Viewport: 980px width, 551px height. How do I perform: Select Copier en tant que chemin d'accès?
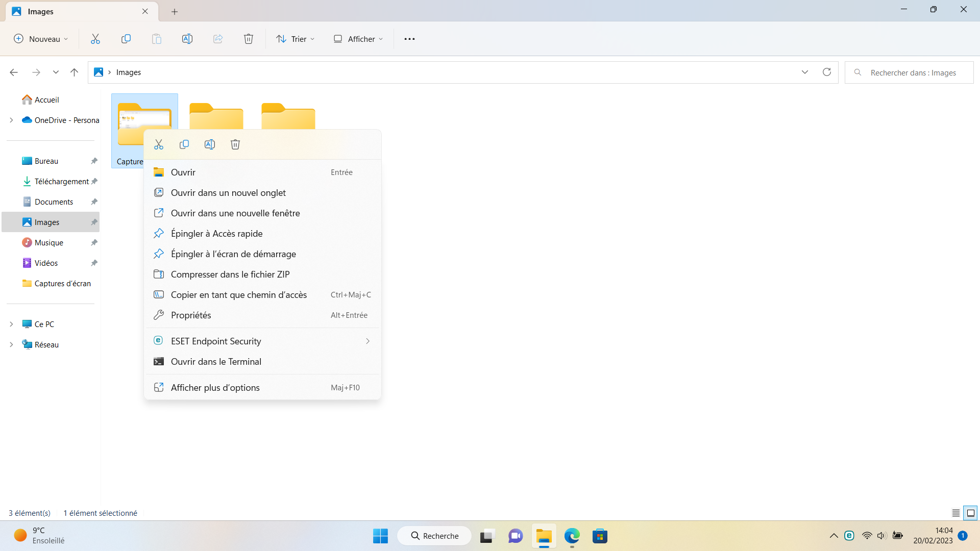(262, 295)
